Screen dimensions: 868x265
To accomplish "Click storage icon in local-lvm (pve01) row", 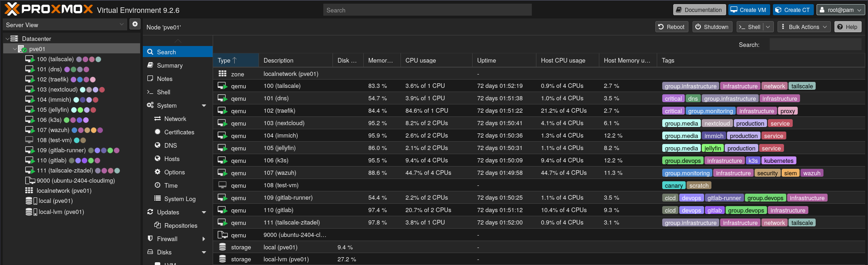I will tap(222, 259).
